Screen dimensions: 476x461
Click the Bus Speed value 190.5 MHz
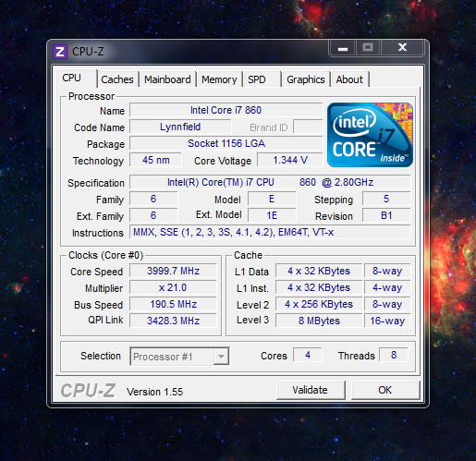[x=173, y=304]
